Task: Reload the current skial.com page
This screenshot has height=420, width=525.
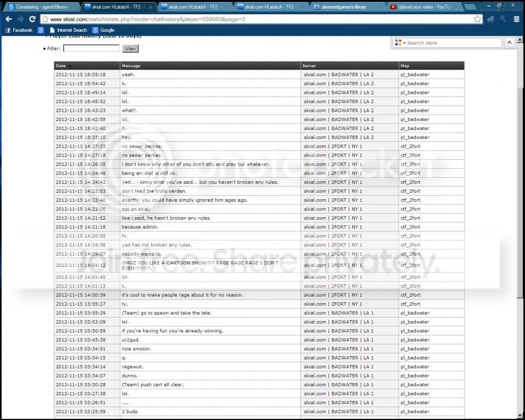Action: pos(32,19)
